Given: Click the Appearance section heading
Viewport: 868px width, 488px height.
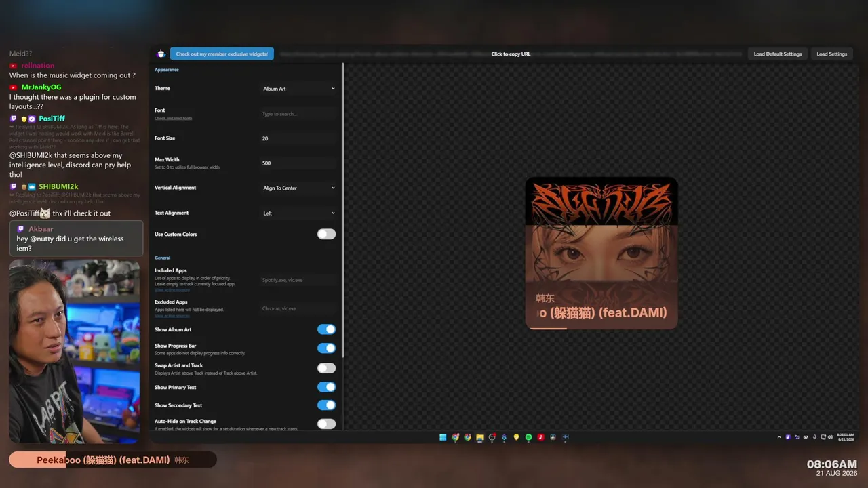Looking at the screenshot, I should 167,70.
